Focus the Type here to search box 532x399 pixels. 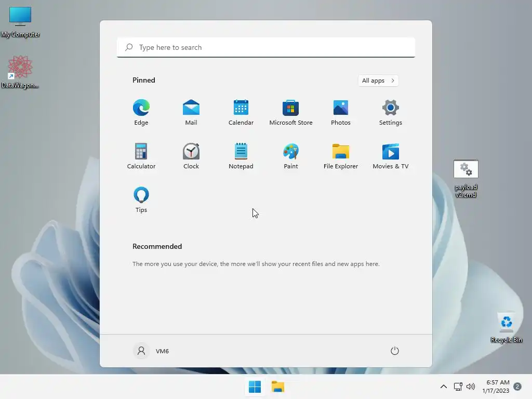coord(266,47)
